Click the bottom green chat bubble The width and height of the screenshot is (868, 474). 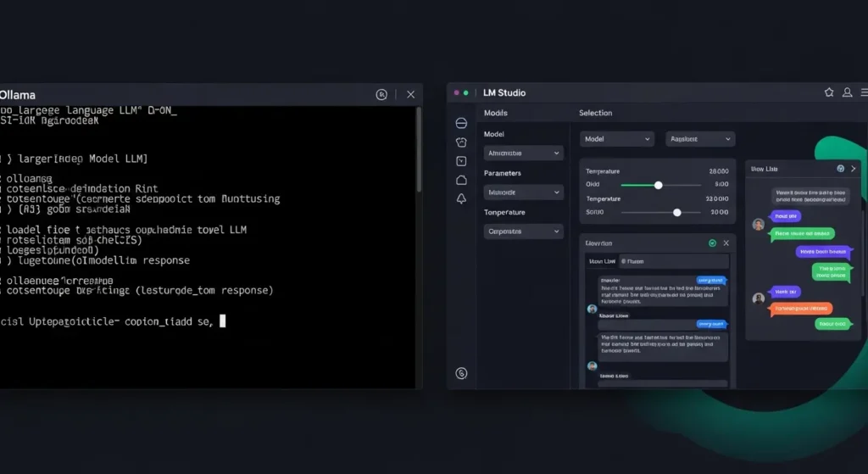832,324
